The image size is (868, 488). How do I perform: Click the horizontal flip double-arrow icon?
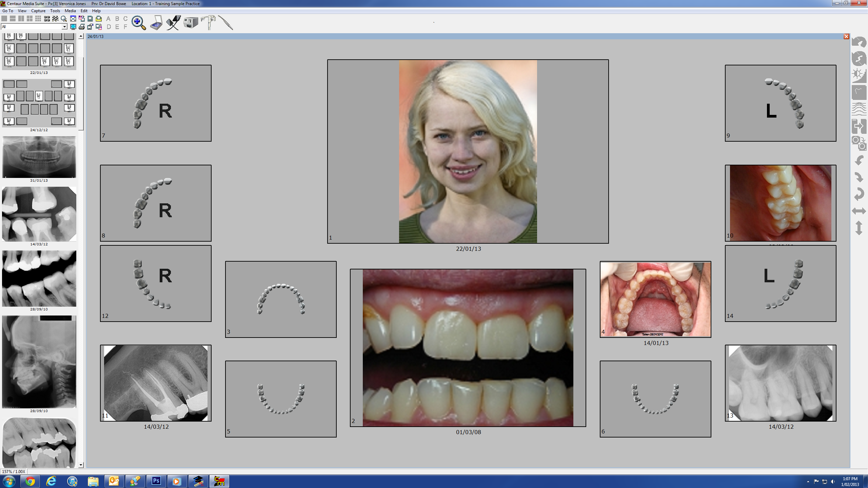point(859,211)
